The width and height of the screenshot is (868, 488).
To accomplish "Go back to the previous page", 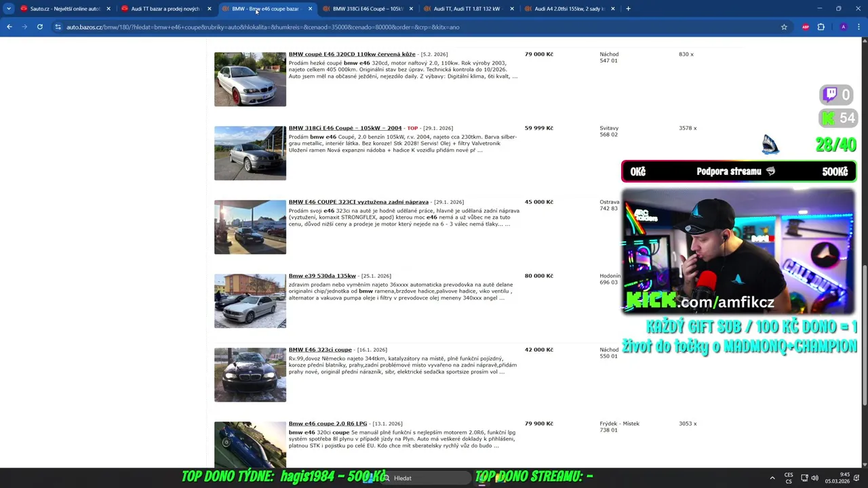I will [x=9, y=27].
